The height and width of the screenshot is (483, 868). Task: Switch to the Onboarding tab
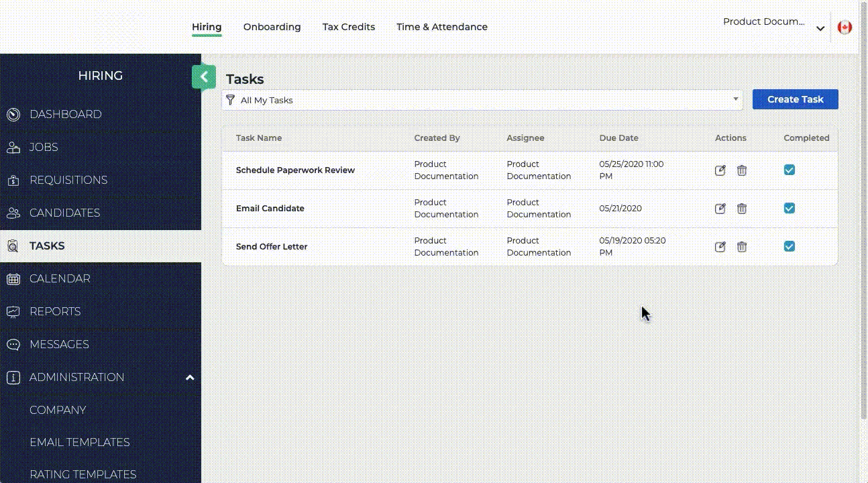272,27
